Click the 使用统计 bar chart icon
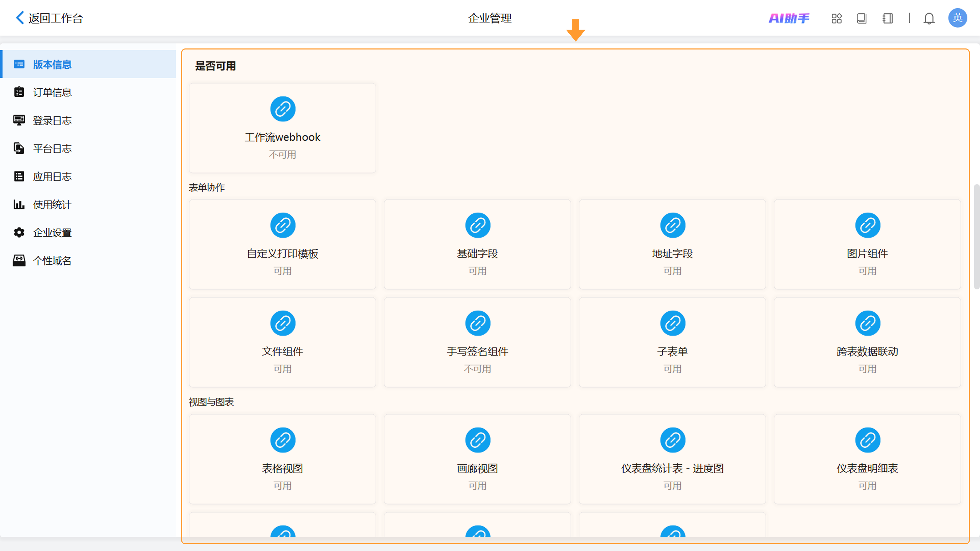The height and width of the screenshot is (551, 980). tap(19, 205)
